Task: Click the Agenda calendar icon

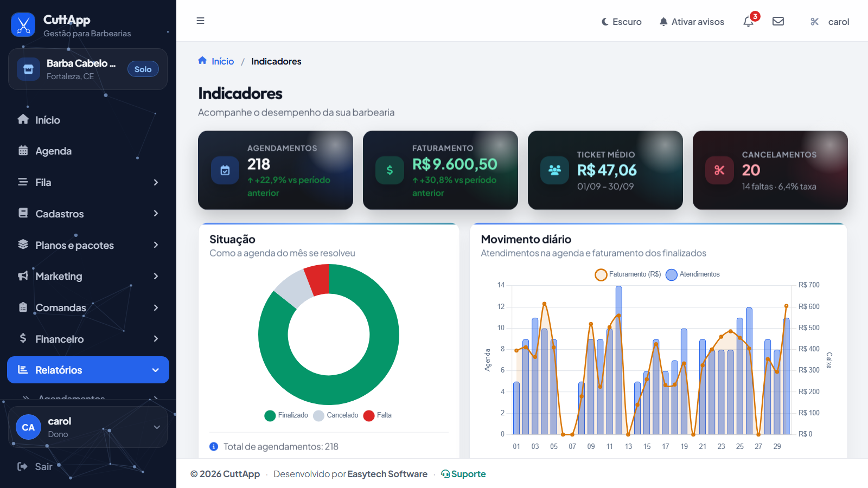Action: click(23, 151)
